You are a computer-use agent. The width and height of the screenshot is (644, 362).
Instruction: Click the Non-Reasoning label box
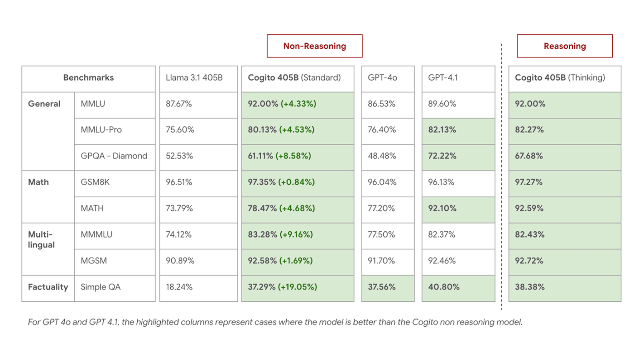pyautogui.click(x=314, y=46)
